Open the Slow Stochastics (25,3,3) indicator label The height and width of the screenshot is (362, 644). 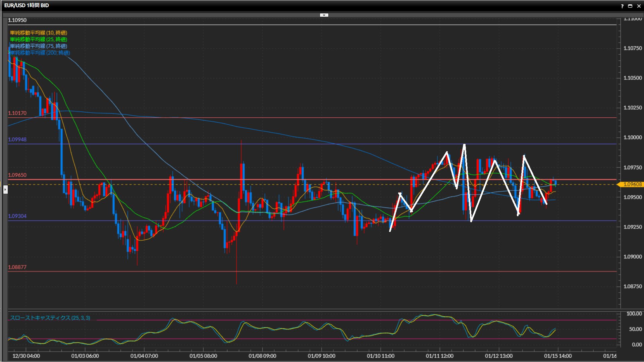pos(50,318)
